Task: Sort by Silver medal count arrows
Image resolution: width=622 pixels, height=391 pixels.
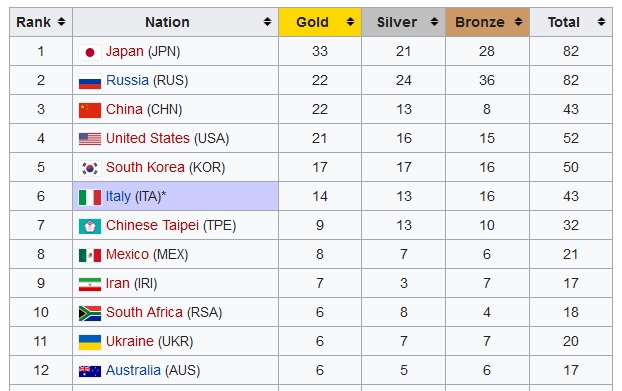Action: tap(434, 22)
